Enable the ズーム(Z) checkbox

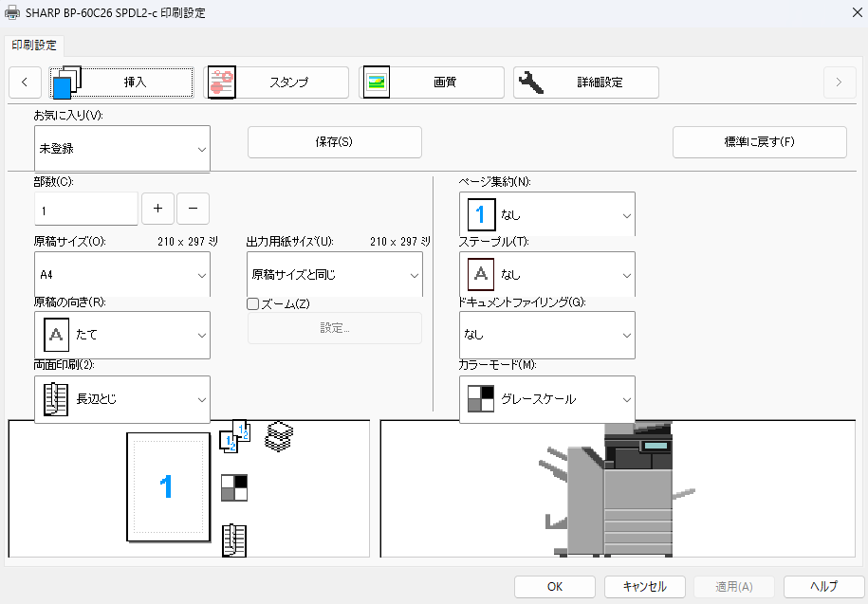[253, 303]
